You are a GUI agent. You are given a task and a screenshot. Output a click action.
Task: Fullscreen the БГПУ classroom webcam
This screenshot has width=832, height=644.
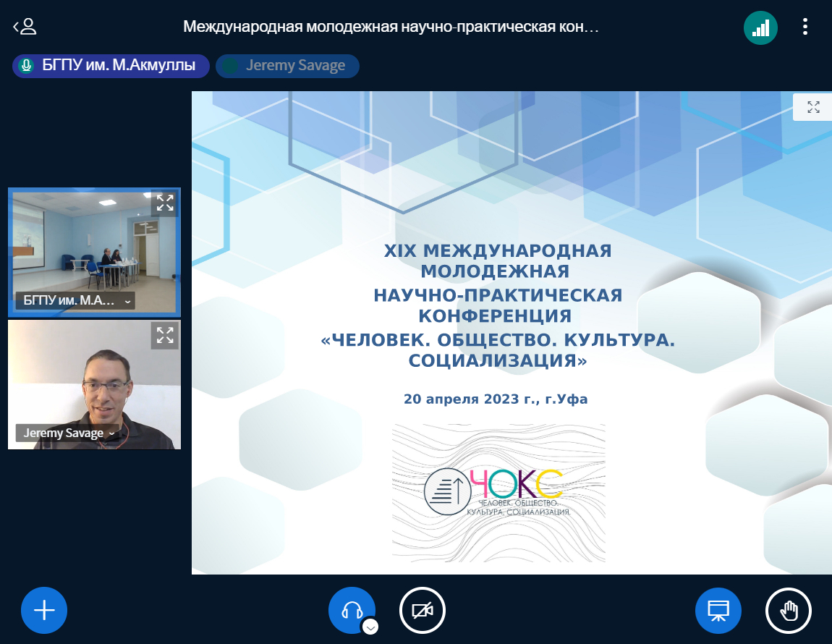coord(165,203)
